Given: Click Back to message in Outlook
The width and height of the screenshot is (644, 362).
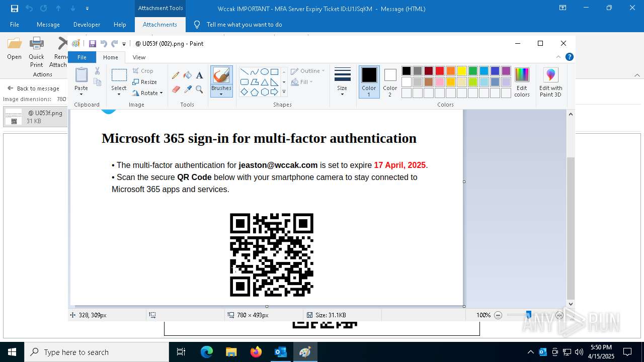Looking at the screenshot, I should tap(33, 88).
